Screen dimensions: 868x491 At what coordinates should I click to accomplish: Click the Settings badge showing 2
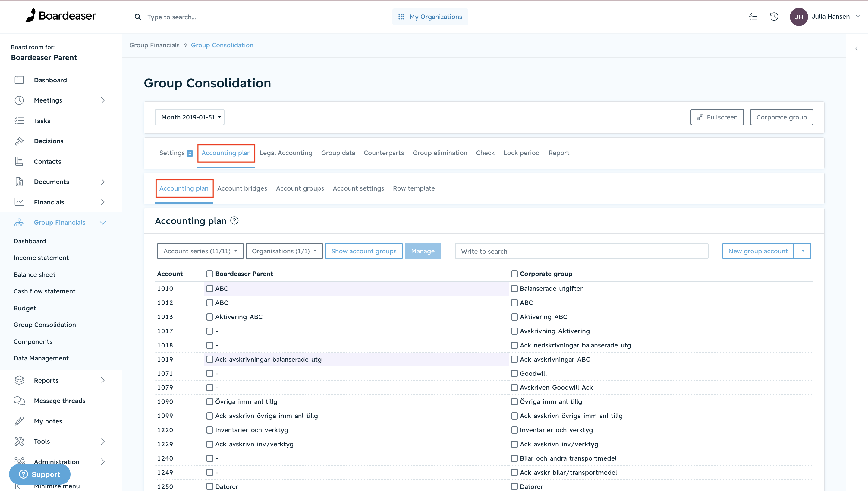pos(190,154)
